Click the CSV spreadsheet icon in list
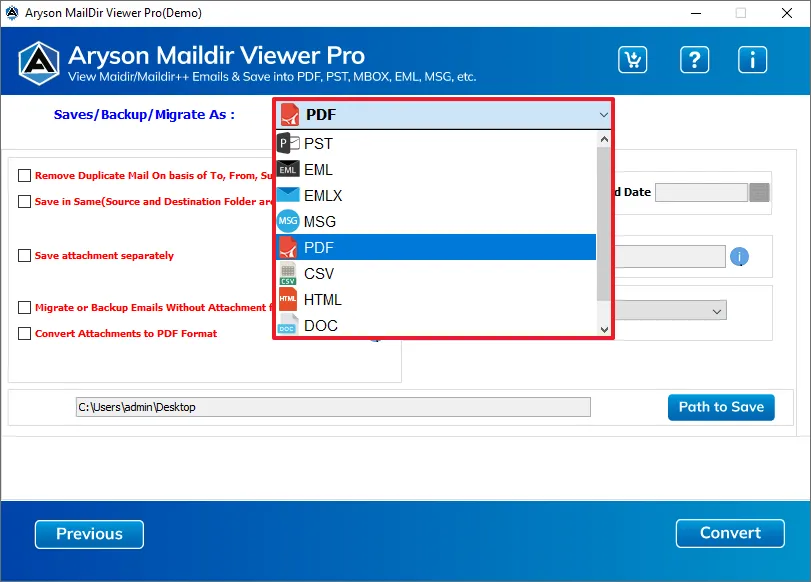Screen dimensions: 811x582 [x=288, y=273]
